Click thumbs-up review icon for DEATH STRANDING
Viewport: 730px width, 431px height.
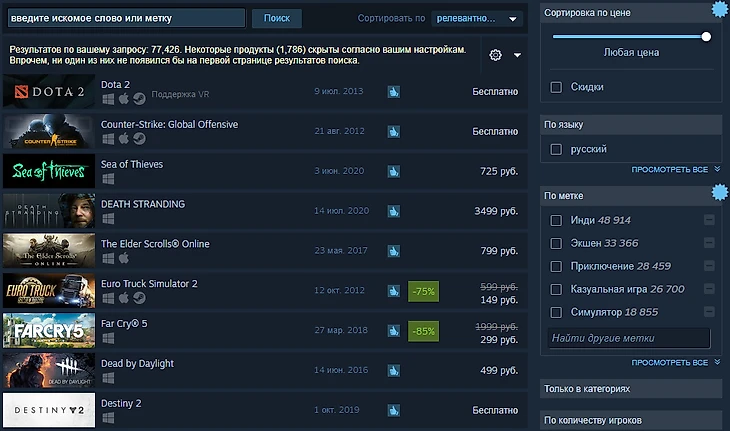click(394, 211)
